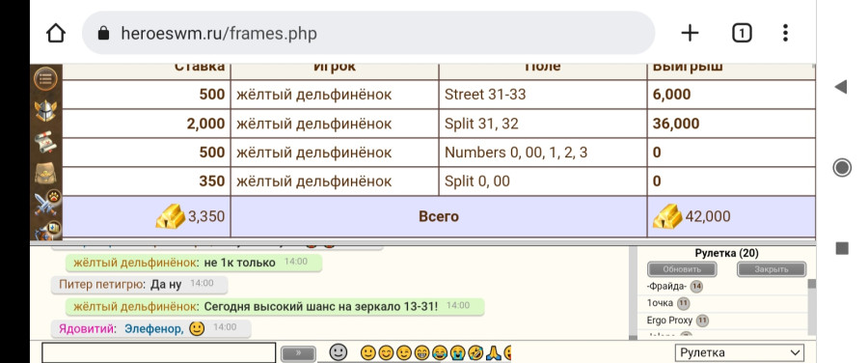Select user Ergo Proxy in the list

tap(669, 321)
